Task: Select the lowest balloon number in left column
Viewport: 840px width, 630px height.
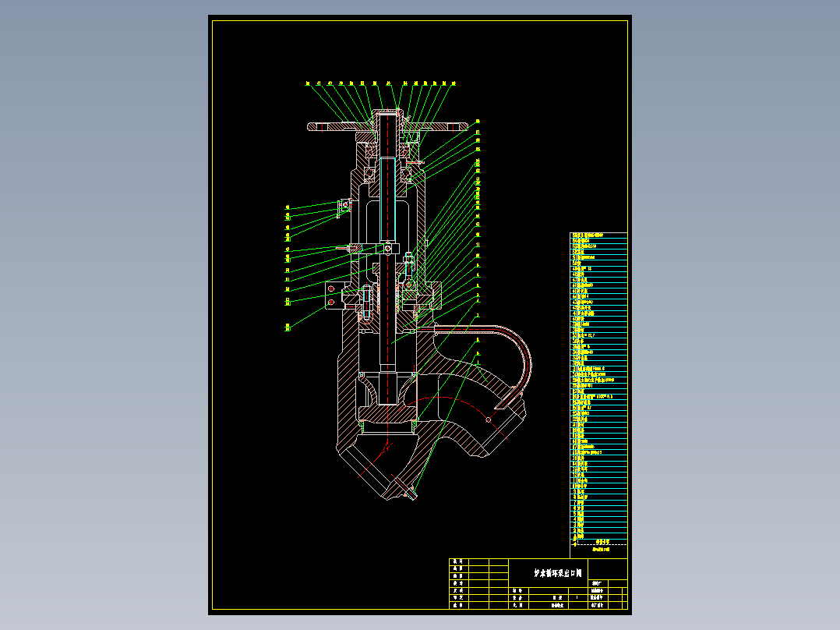Action: pyautogui.click(x=288, y=327)
